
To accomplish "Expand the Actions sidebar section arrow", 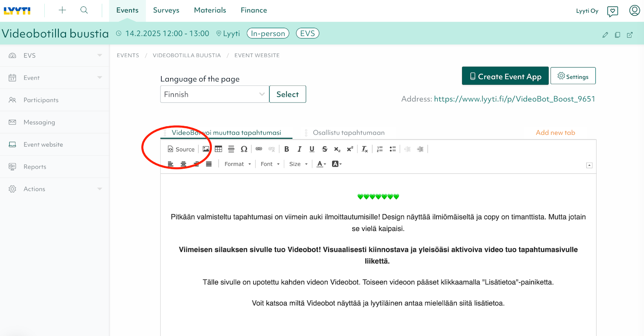I will (99, 189).
